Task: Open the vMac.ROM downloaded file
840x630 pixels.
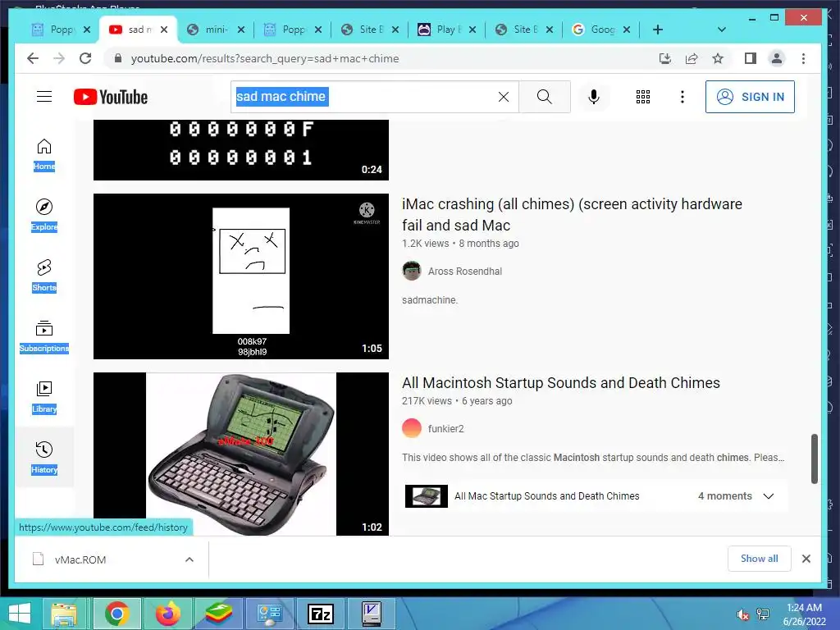Action: click(80, 559)
